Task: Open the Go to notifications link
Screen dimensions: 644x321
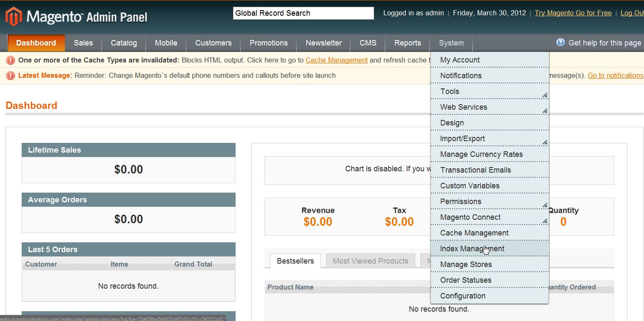Action: 615,76
